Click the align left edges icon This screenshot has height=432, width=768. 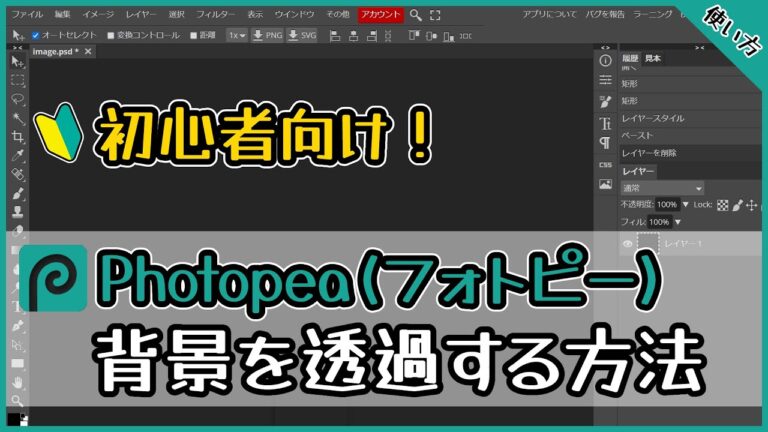tap(335, 35)
